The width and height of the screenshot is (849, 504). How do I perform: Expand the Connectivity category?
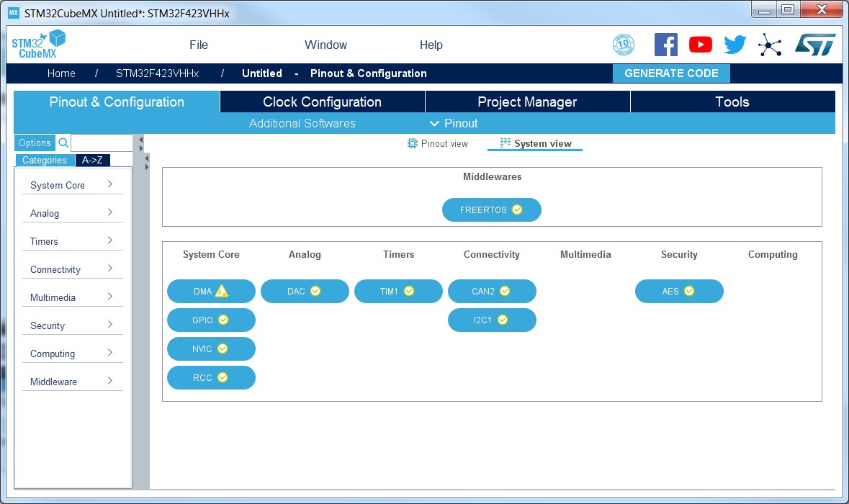[x=73, y=269]
